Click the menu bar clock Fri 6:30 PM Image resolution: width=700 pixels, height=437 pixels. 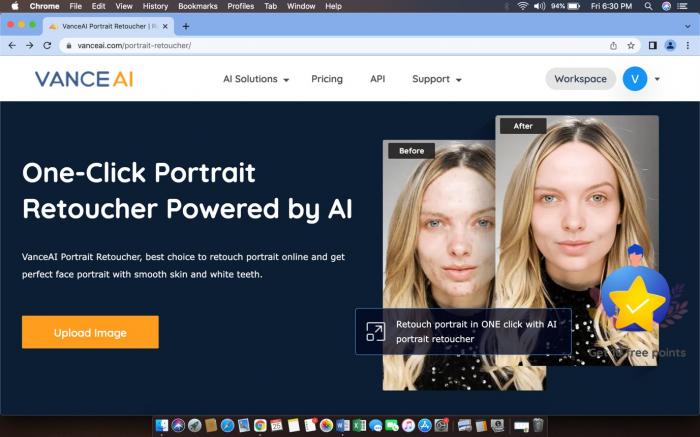611,6
